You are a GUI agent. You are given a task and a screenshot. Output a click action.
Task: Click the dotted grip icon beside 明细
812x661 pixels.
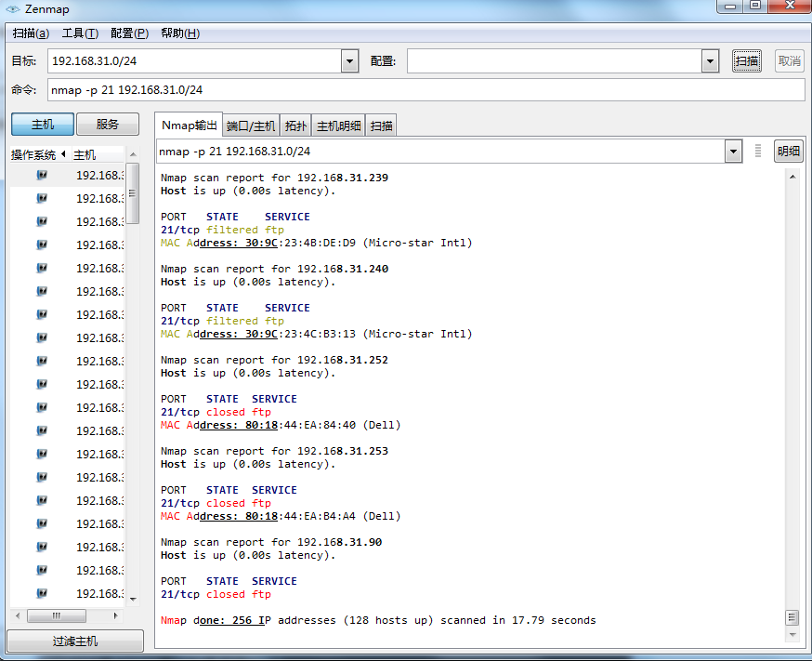click(758, 151)
